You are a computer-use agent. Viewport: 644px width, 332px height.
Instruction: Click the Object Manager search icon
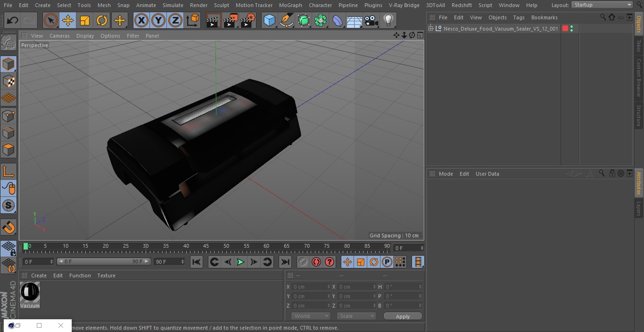point(603,17)
